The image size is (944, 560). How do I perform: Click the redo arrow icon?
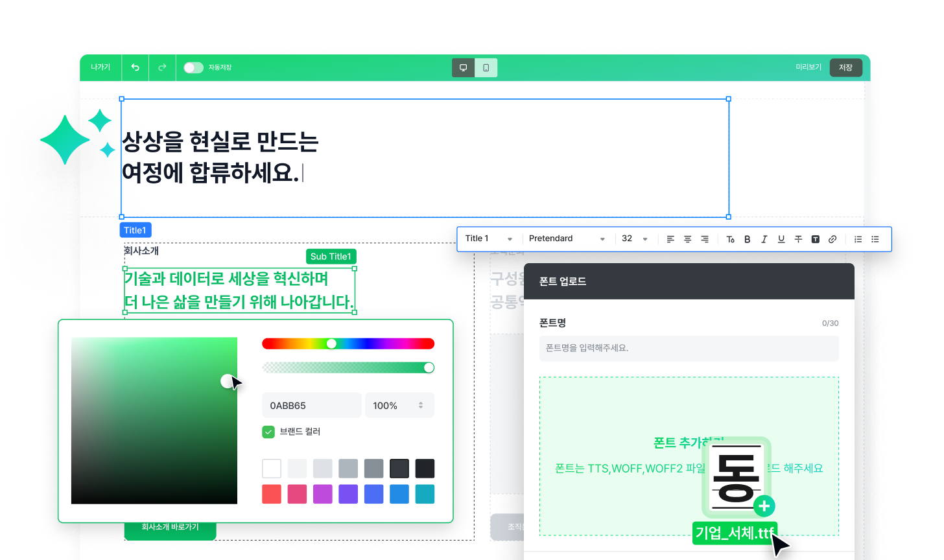[x=162, y=67]
